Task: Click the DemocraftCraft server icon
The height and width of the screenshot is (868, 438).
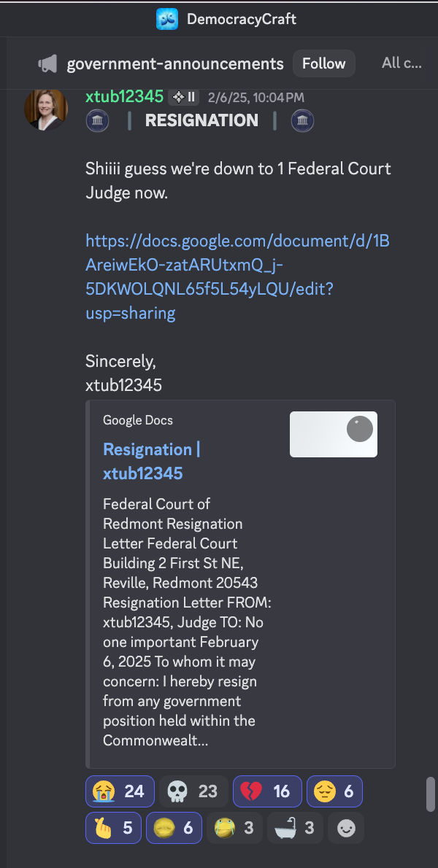Action: pos(167,19)
